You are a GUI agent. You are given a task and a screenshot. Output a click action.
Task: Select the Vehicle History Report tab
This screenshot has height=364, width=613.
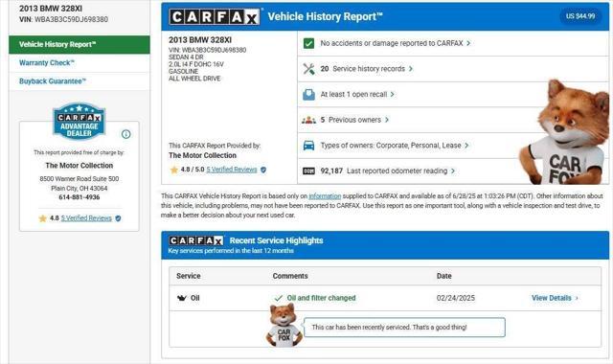[79, 45]
